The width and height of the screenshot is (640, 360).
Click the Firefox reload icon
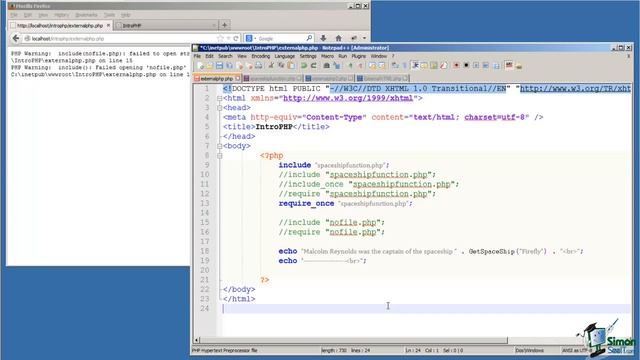236,38
